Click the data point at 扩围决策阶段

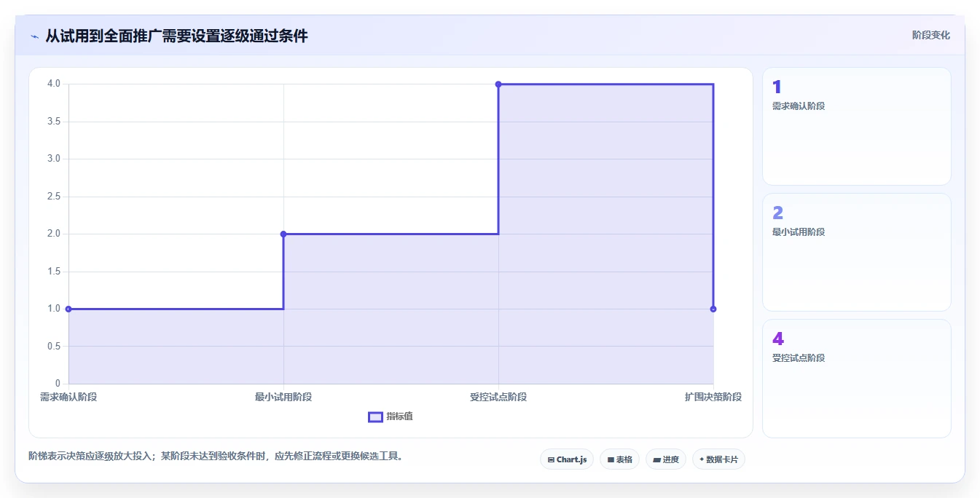713,309
